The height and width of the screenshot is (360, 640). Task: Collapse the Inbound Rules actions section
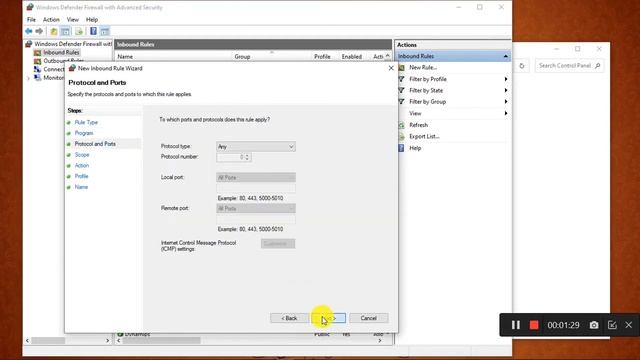[x=506, y=56]
